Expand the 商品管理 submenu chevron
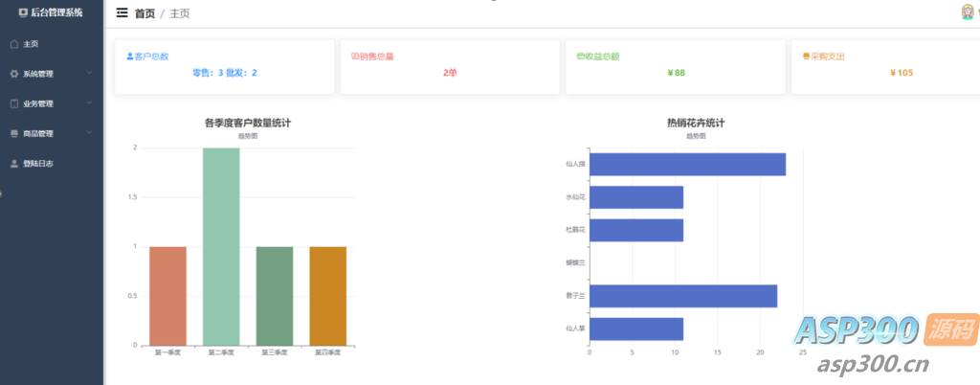 click(89, 132)
